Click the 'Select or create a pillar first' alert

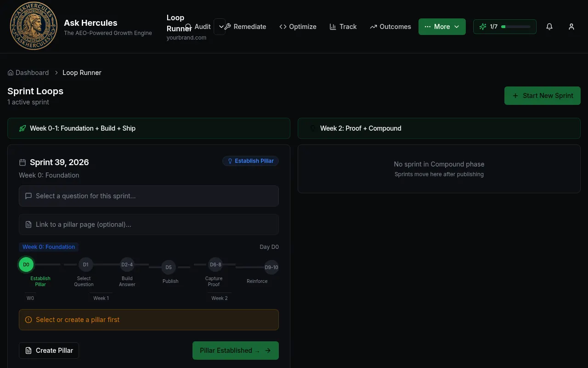(149, 320)
